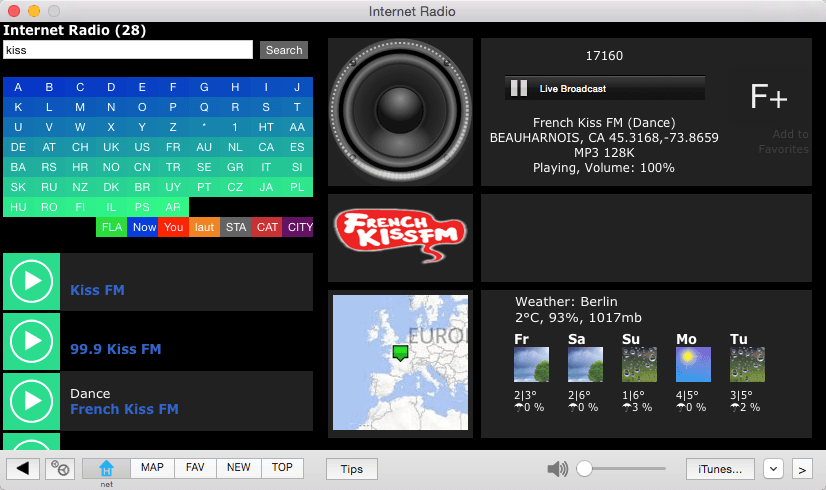Switch to the NEW tab
Screen dimensions: 826x490
tap(239, 468)
